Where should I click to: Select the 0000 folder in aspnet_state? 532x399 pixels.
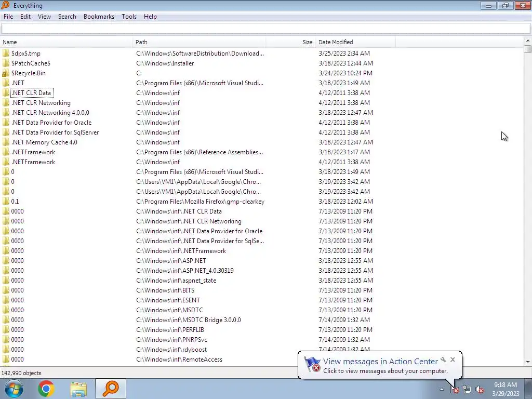pos(17,280)
